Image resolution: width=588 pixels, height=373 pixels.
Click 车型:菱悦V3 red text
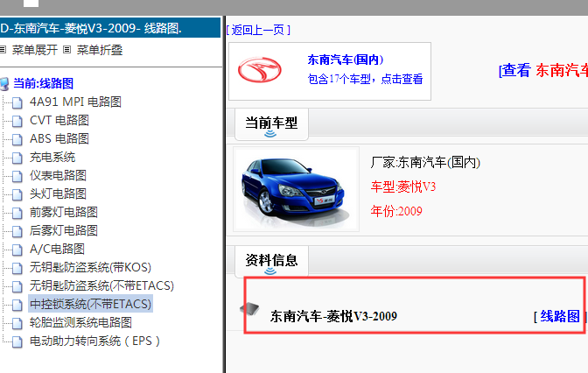(403, 186)
